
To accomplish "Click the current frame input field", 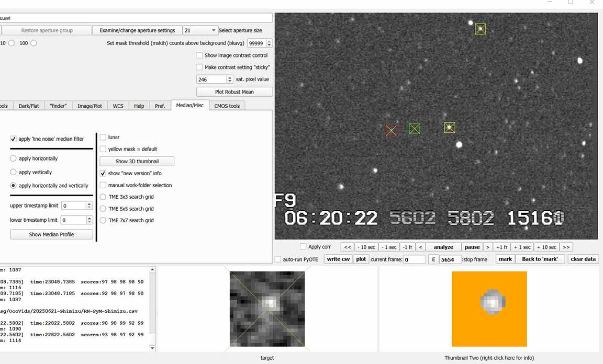I will [414, 259].
